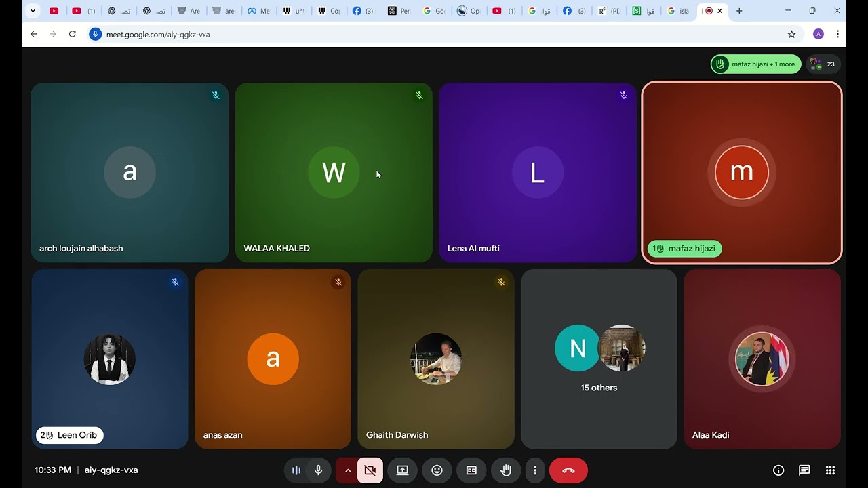Open the raised hands list pill
Screen dimensions: 868x488
[756, 64]
